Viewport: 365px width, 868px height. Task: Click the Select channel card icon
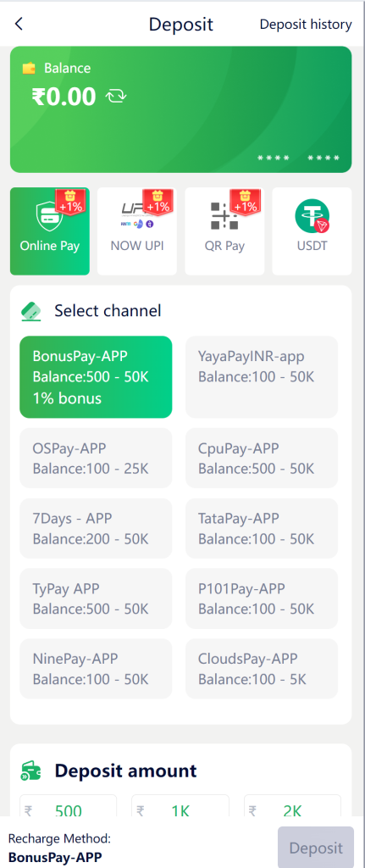coord(31,311)
